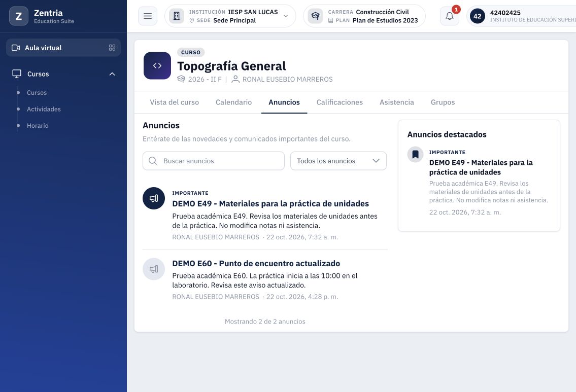
Task: Click the user account 42402425 name
Action: pos(505,13)
